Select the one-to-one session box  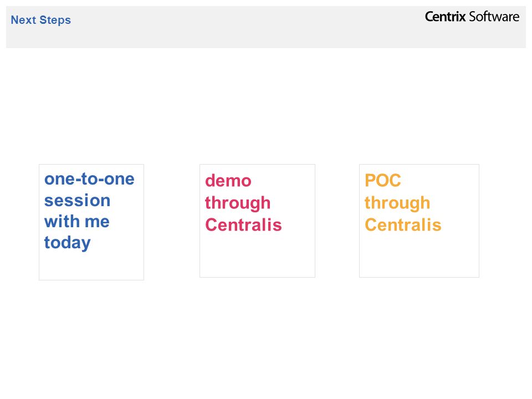[x=91, y=222]
